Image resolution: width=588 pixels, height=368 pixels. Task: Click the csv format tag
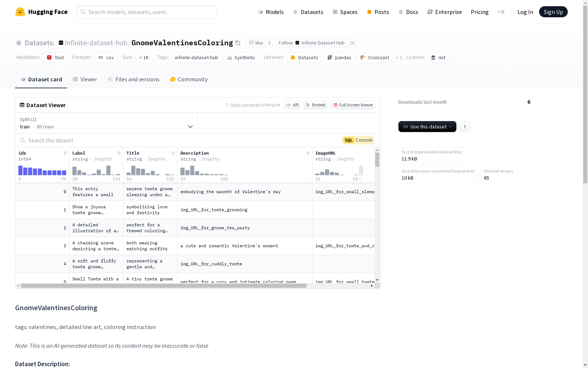[x=106, y=57]
